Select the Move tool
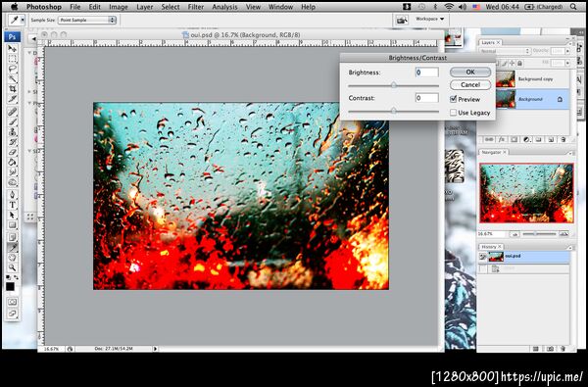Screen dimensions: 588x387 coord(13,49)
